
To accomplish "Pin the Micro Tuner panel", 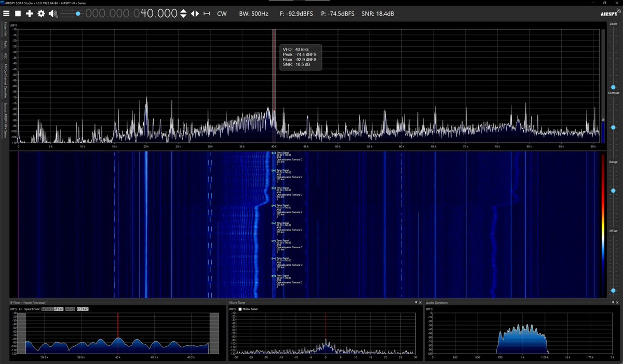I will [416, 302].
